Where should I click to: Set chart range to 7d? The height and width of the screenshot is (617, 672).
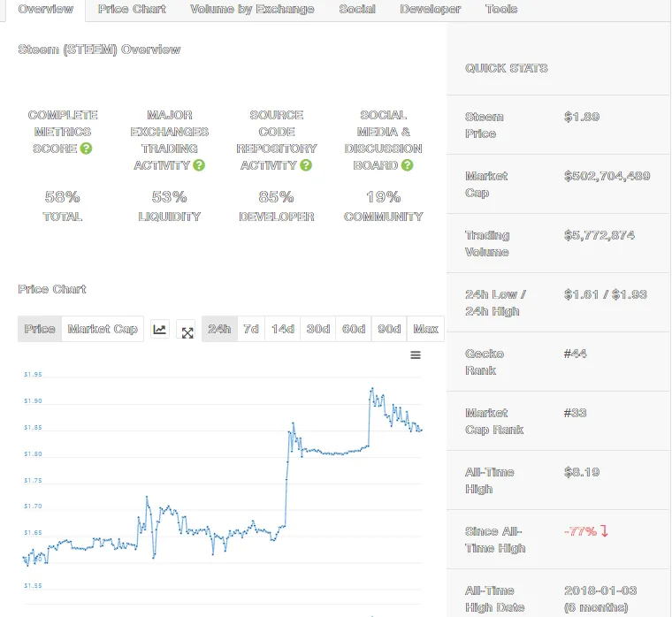(x=251, y=329)
